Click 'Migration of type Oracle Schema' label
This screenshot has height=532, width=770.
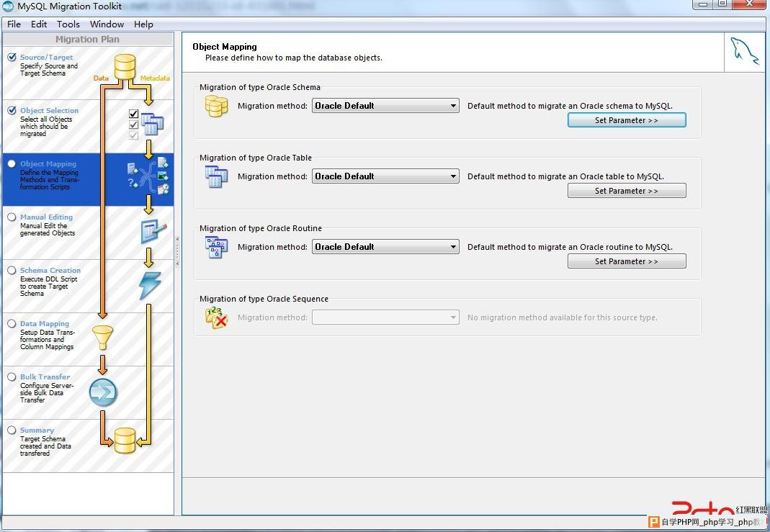(x=260, y=87)
